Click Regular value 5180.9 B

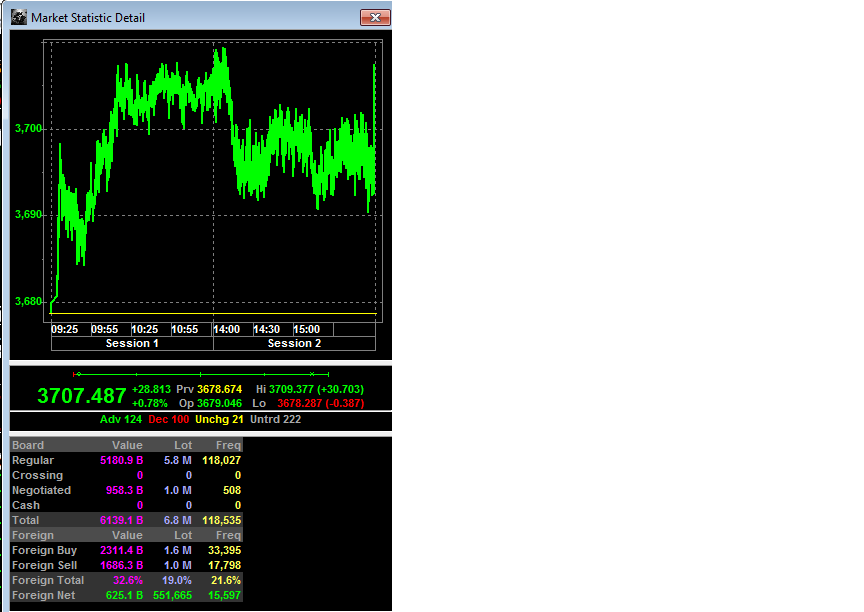122,460
